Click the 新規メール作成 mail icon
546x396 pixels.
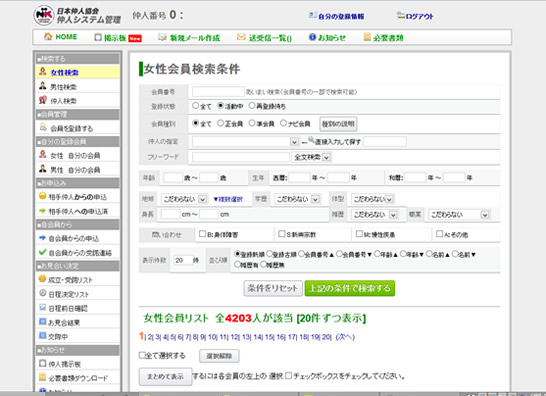tap(162, 37)
